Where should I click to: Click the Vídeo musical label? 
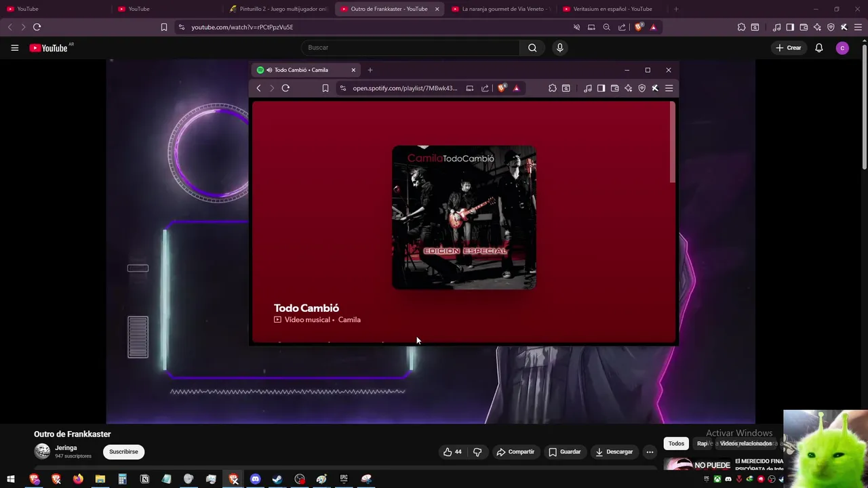coord(307,320)
